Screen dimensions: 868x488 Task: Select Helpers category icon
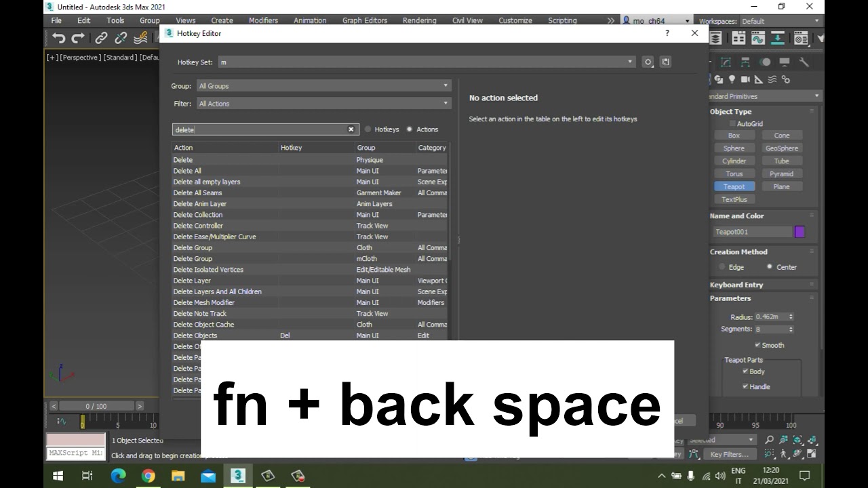coord(759,79)
